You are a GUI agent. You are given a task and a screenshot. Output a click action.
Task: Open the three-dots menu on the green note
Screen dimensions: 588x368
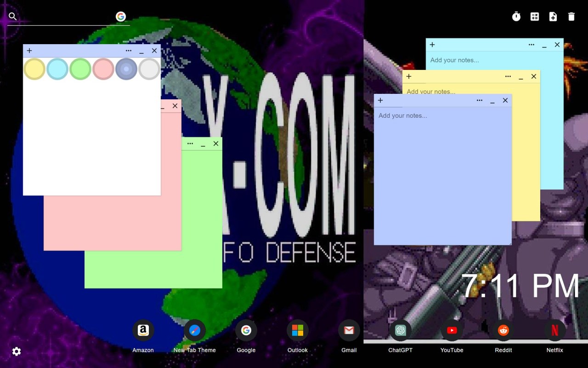click(190, 144)
